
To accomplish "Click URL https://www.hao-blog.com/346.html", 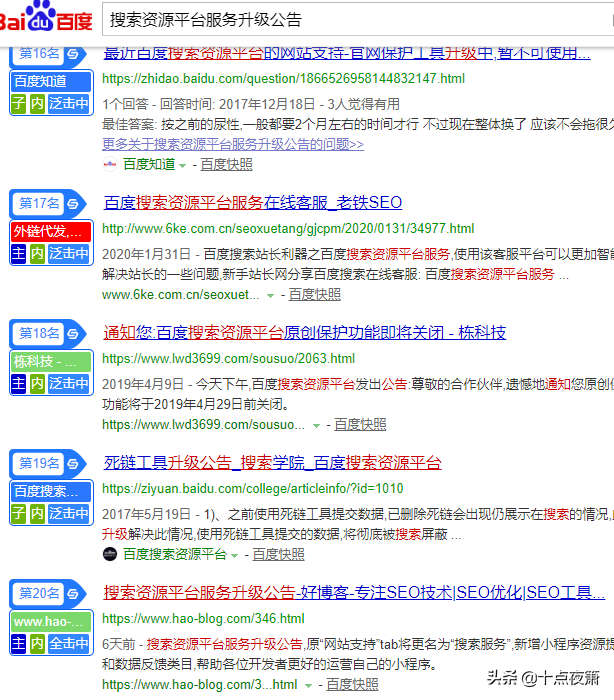I will [203, 619].
